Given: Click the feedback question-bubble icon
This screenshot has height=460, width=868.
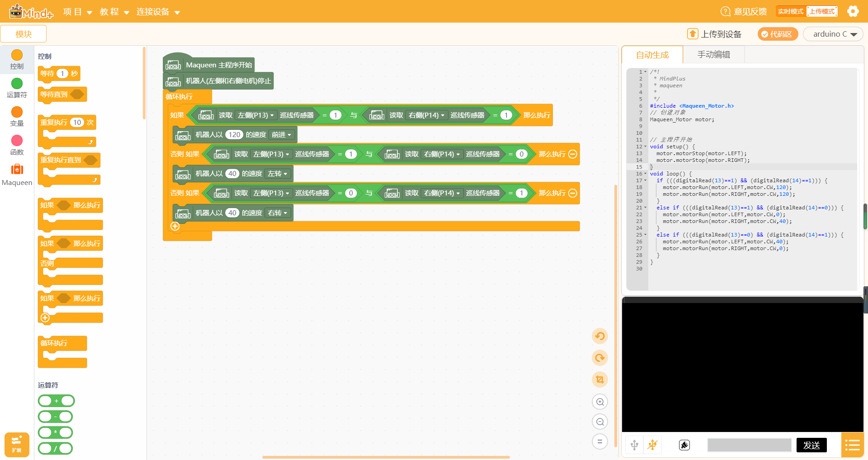Looking at the screenshot, I should click(725, 11).
